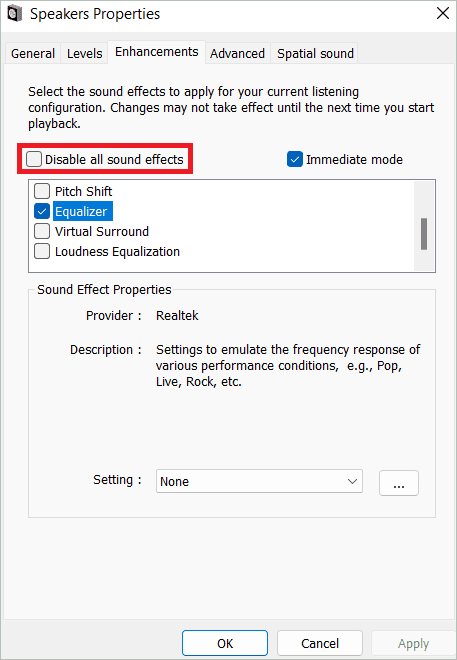The image size is (457, 660).
Task: Open the Setting dropdown showing None
Action: [259, 481]
